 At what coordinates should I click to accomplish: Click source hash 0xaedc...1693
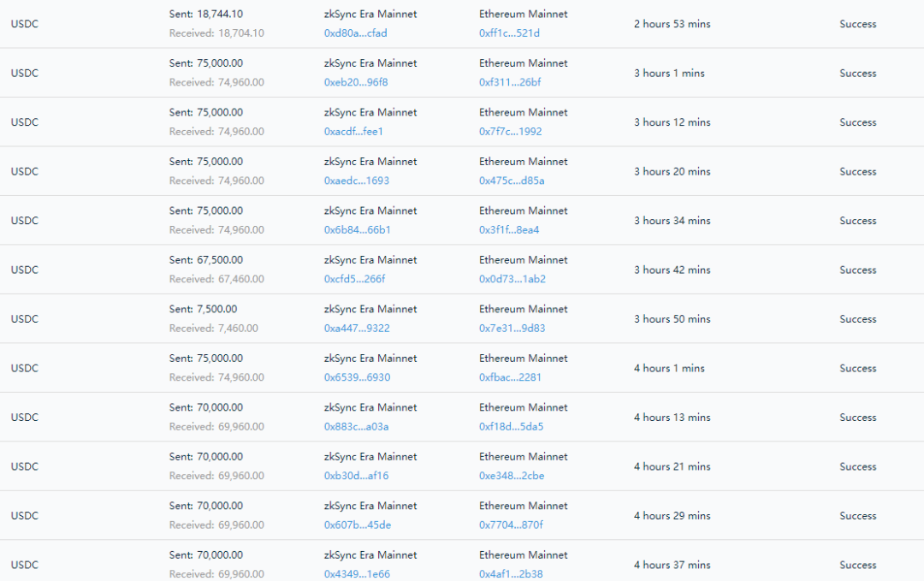click(356, 181)
